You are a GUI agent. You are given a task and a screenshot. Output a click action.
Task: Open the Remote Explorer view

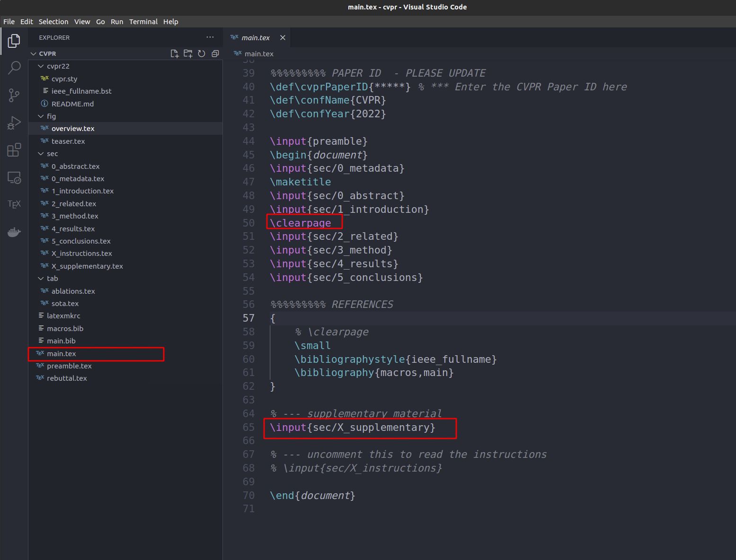(x=14, y=177)
